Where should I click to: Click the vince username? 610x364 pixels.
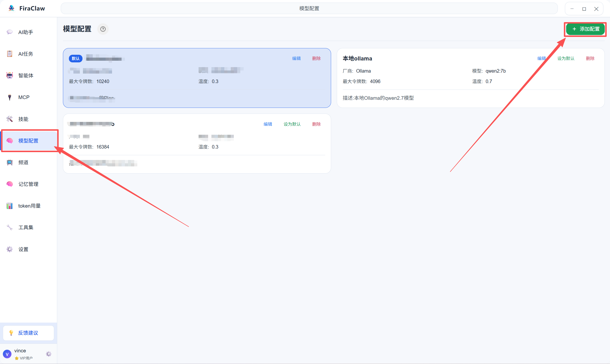tap(20, 351)
